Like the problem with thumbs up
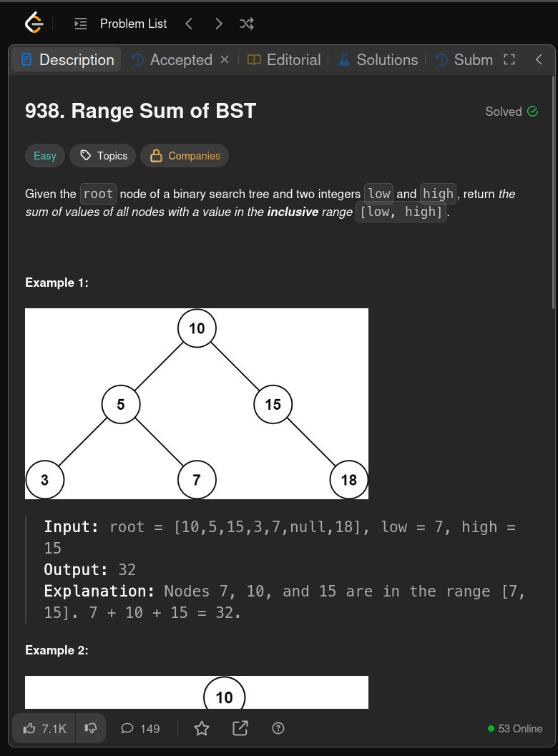The width and height of the screenshot is (558, 756). [44, 729]
